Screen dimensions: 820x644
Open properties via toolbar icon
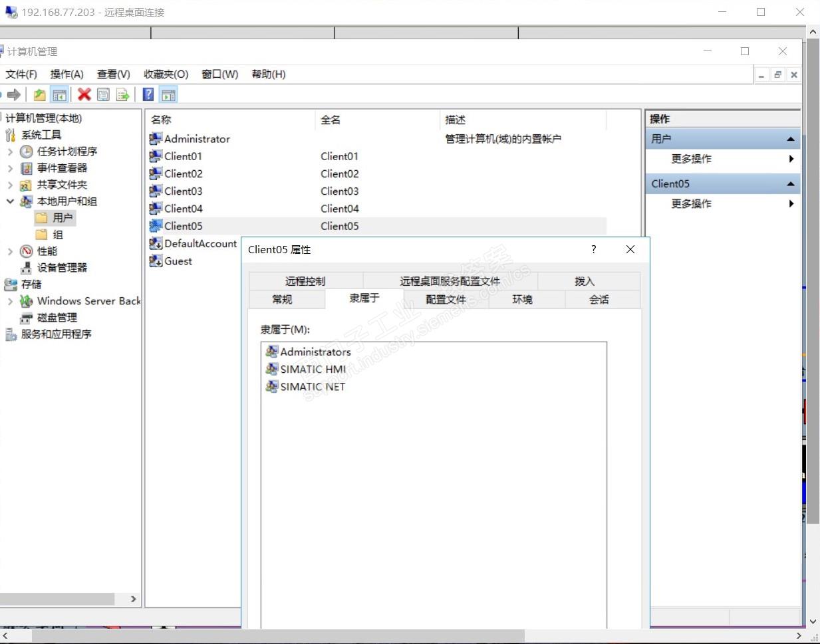103,94
